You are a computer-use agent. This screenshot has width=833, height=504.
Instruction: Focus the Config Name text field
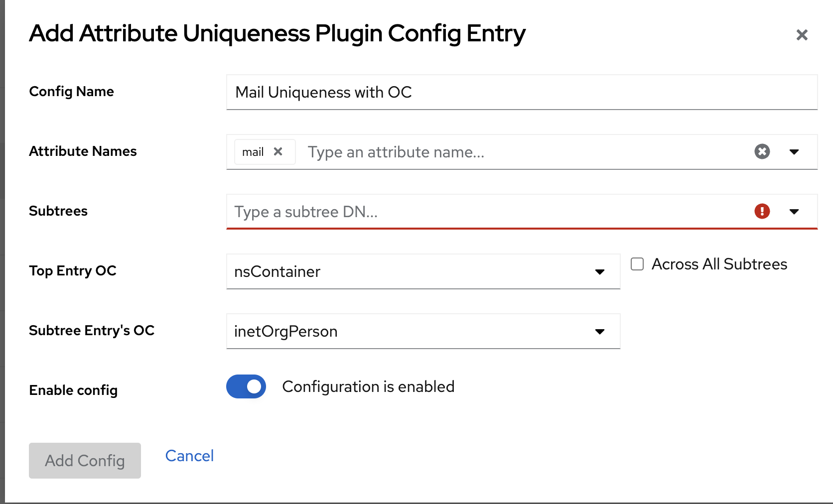[522, 92]
